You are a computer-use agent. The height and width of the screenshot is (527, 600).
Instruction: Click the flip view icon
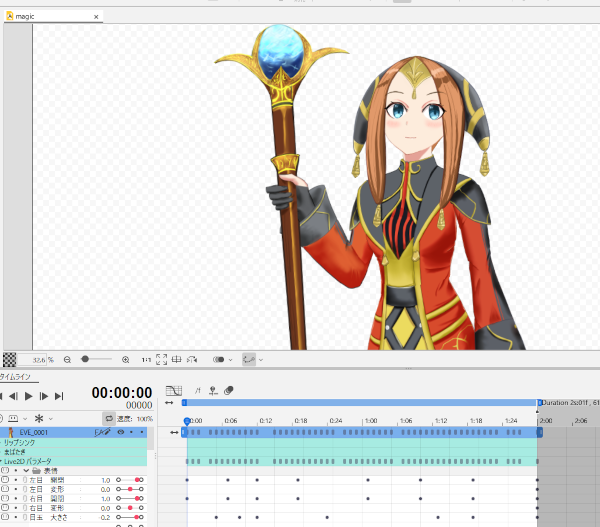(x=192, y=359)
